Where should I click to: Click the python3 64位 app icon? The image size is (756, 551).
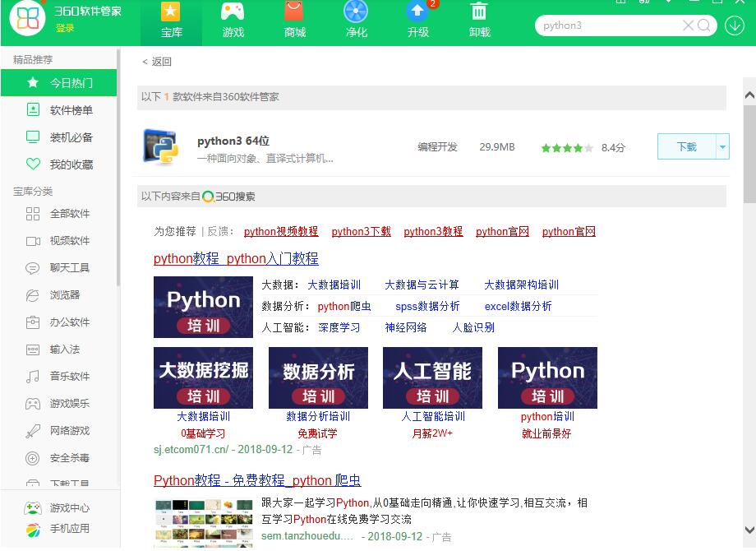[160, 146]
